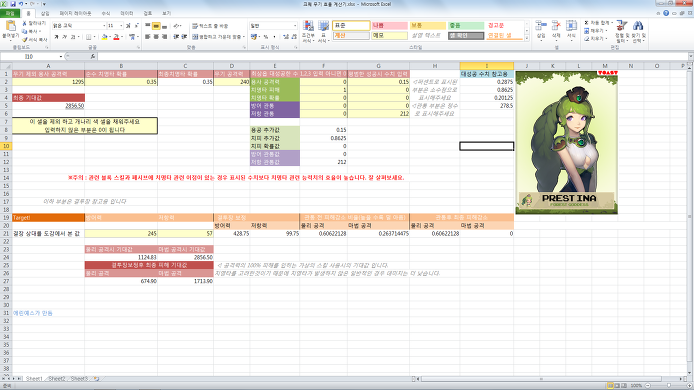This screenshot has width=694, height=390.
Task: Open Find and Select (찾기 및 선택)
Action: [x=638, y=31]
